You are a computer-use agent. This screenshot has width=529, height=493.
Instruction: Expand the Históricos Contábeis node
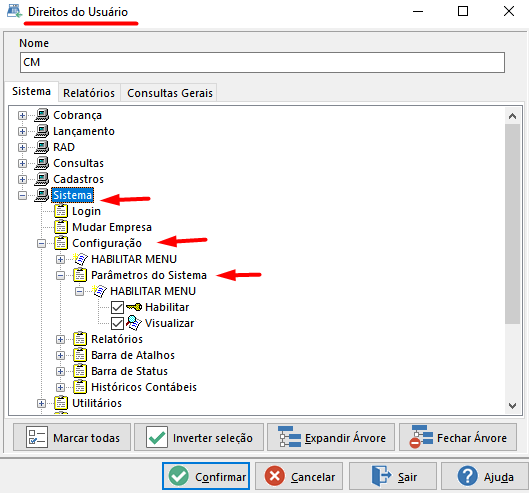point(60,387)
